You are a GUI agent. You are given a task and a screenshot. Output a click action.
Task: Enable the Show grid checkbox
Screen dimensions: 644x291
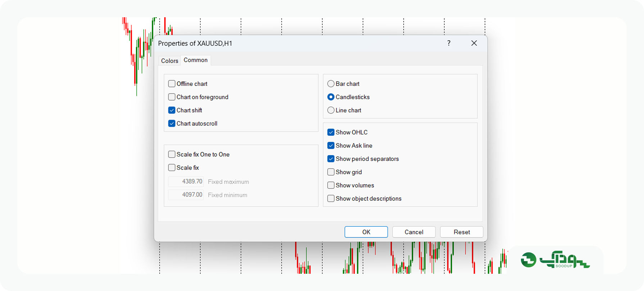pos(331,172)
